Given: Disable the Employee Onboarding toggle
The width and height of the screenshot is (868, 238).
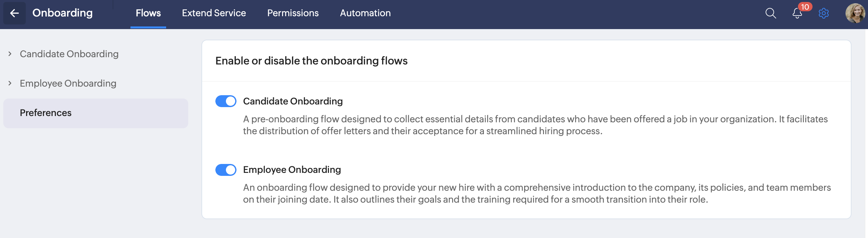Looking at the screenshot, I should click(x=226, y=170).
